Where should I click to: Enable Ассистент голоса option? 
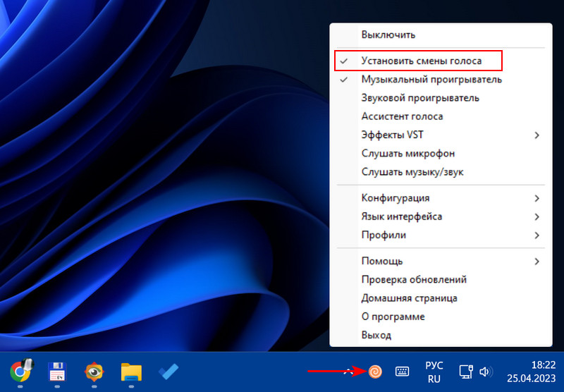(x=441, y=116)
